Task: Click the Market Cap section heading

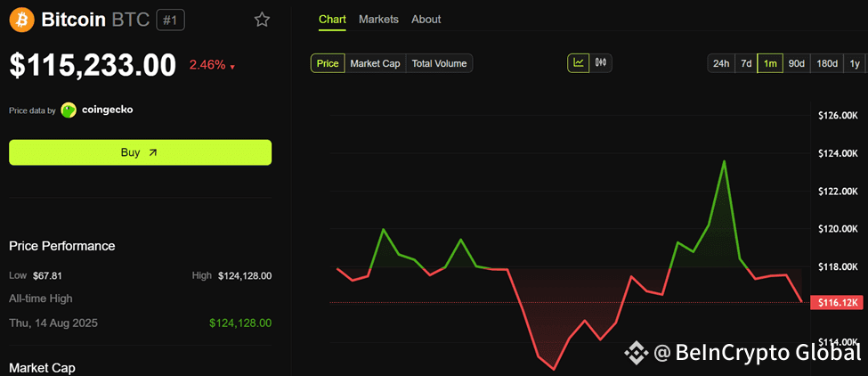Action: pos(42,368)
